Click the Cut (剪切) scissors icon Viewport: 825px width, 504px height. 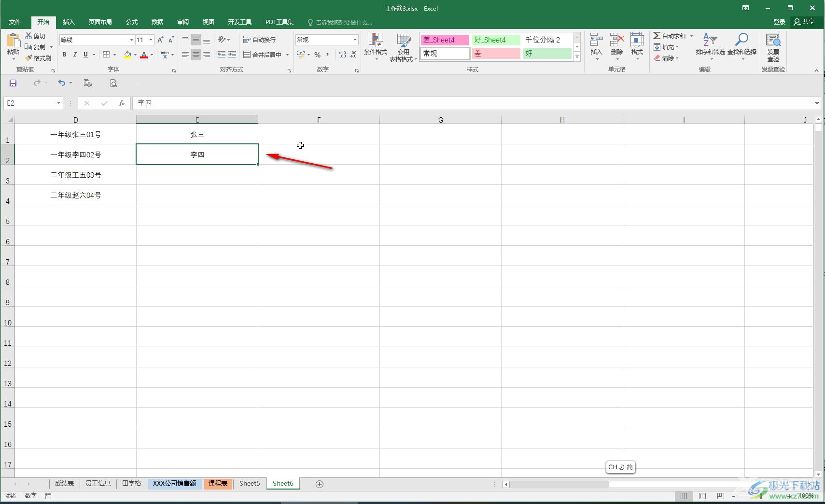click(x=28, y=36)
